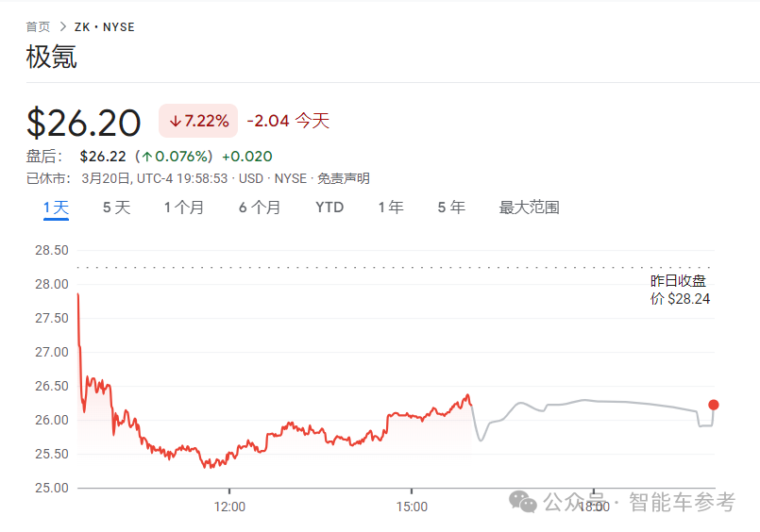Click the ZK • NYSE breadcrumb text
This screenshot has height=532, width=760.
[105, 27]
